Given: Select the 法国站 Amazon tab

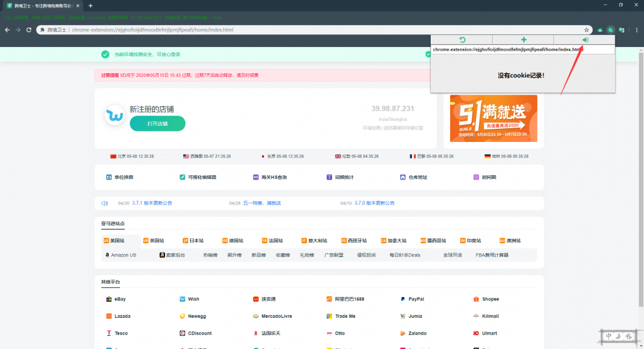Looking at the screenshot, I should [x=273, y=240].
